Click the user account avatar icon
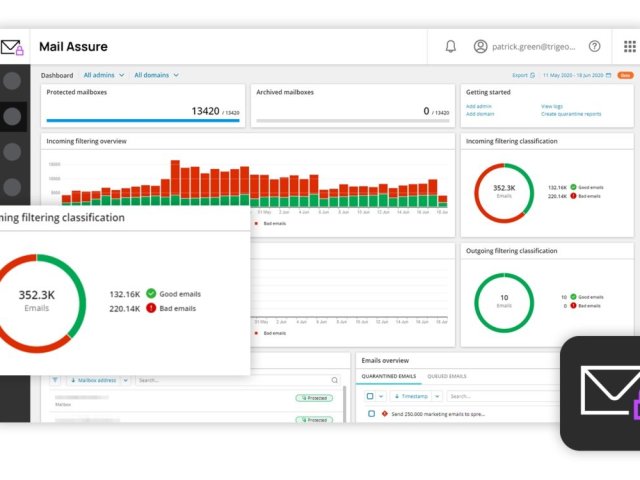640x480 pixels. click(x=480, y=46)
